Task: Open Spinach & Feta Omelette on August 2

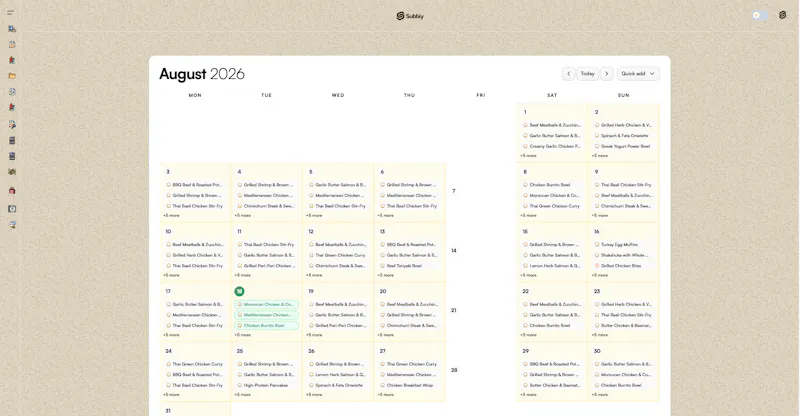Action: 623,136
